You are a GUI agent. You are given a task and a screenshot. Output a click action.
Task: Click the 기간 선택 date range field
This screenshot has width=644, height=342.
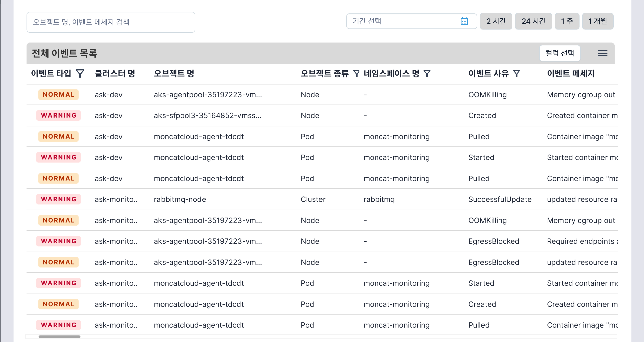[x=398, y=21]
